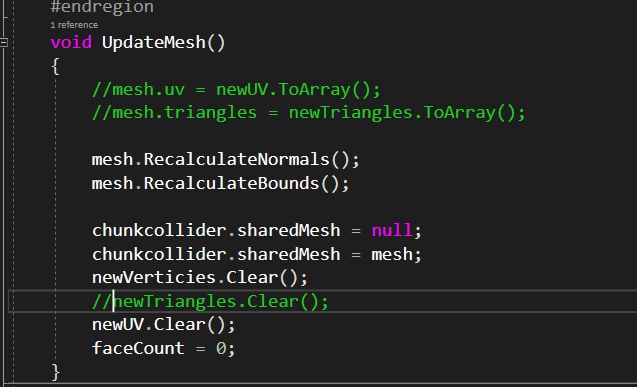Click 'sharedMesh' on the '= mesh' line
This screenshot has width=637, height=387.
coord(288,254)
